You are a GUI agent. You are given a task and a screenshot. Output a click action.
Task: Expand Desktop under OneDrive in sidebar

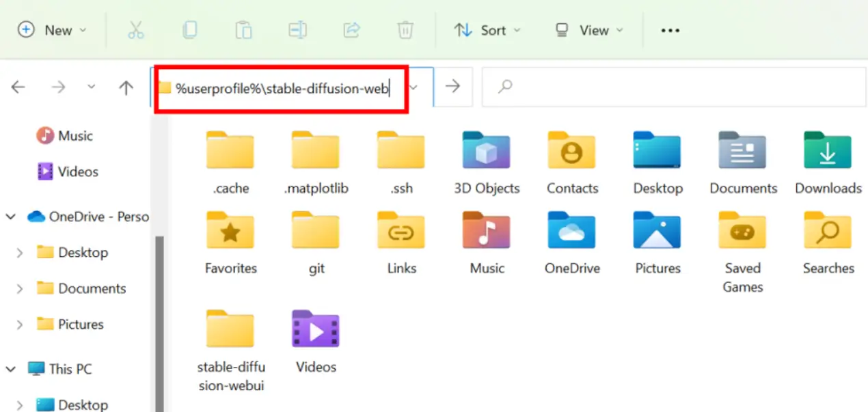coord(19,252)
